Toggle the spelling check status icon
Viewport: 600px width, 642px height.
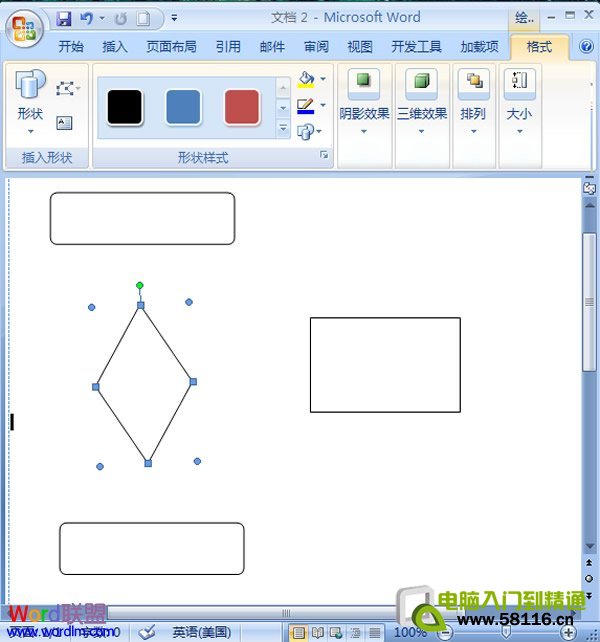[x=147, y=632]
